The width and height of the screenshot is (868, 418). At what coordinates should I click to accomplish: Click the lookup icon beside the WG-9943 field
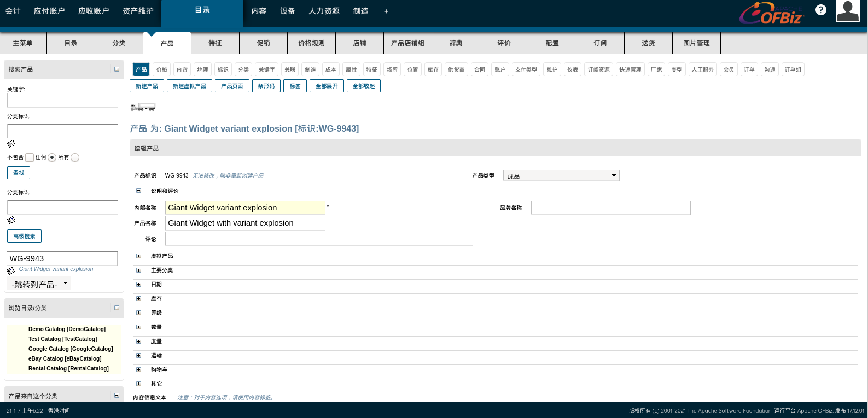[x=11, y=270]
